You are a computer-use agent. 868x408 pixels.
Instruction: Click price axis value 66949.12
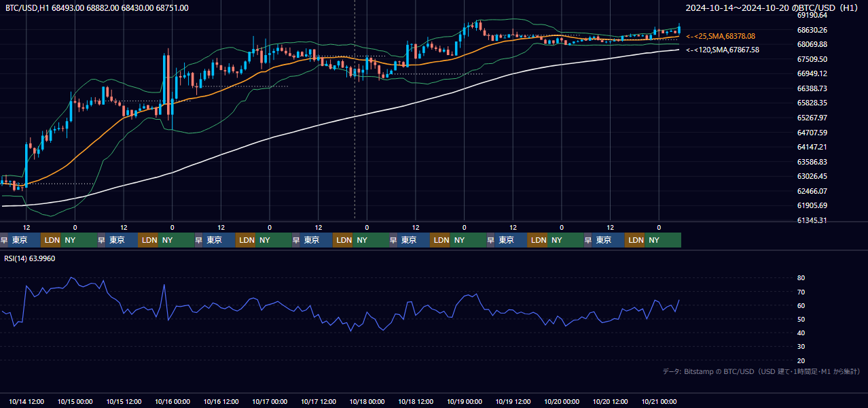812,73
